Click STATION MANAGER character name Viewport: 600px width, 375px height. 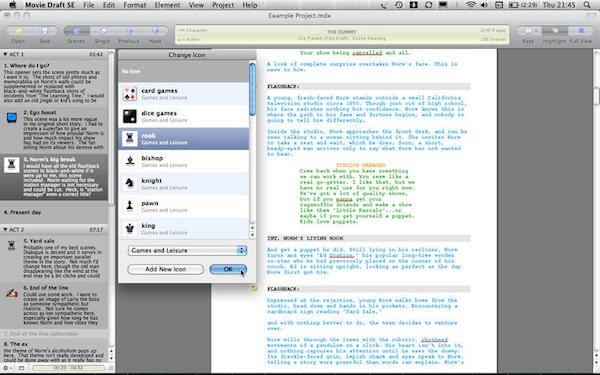point(360,165)
